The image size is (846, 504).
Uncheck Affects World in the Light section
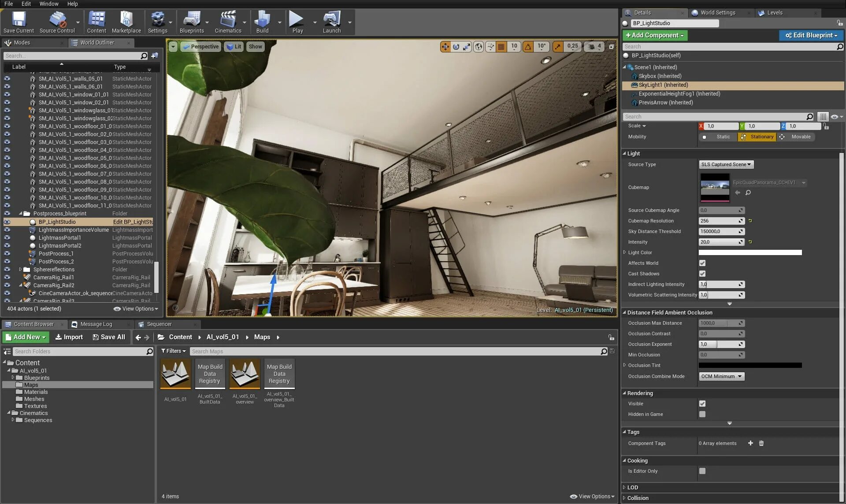(x=702, y=263)
